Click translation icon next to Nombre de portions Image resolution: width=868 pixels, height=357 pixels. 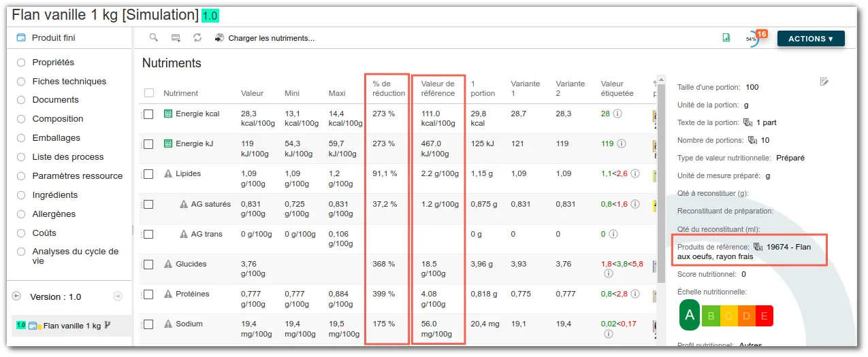[x=753, y=140]
